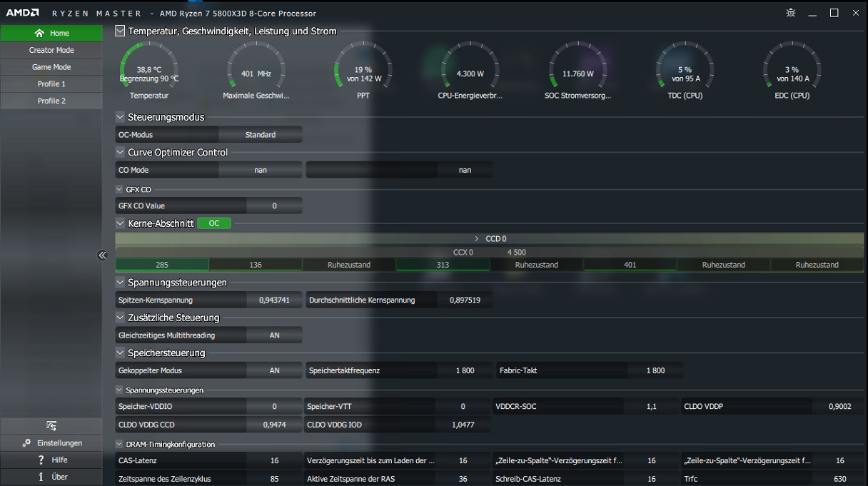Click the CLDO VDDP value 0,9002
868x486 pixels.
point(839,407)
